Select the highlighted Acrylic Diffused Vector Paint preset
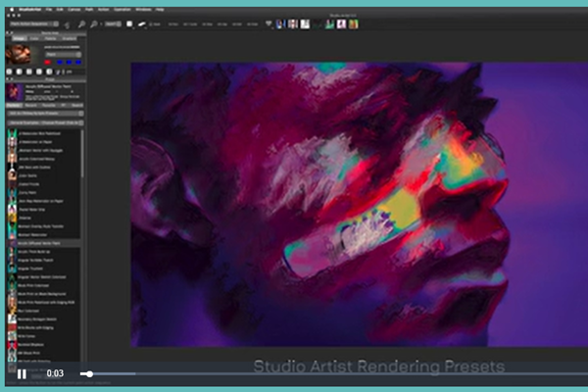The height and width of the screenshot is (392, 588). point(44,243)
